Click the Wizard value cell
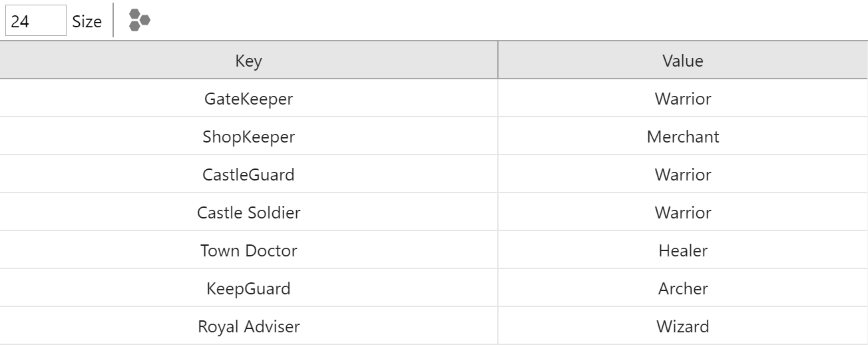Viewport: 868px width, 345px height. tap(682, 326)
